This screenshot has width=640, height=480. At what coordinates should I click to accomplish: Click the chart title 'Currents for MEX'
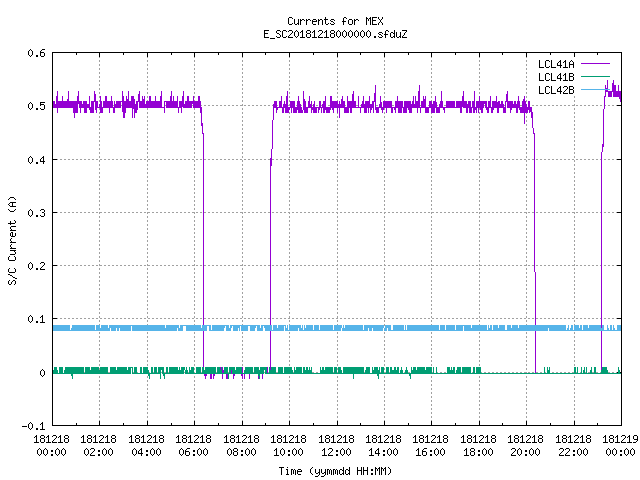[335, 21]
